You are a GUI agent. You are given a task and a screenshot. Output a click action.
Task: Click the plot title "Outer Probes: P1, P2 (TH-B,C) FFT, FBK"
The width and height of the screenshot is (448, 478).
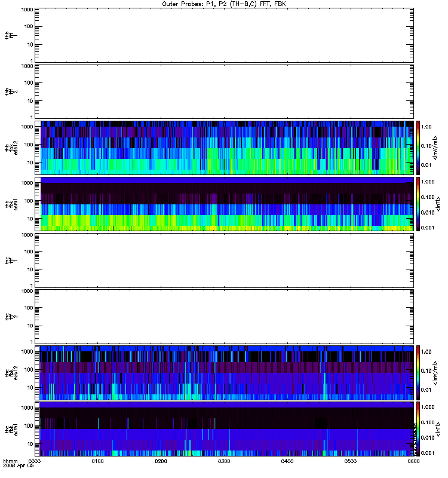224,4
